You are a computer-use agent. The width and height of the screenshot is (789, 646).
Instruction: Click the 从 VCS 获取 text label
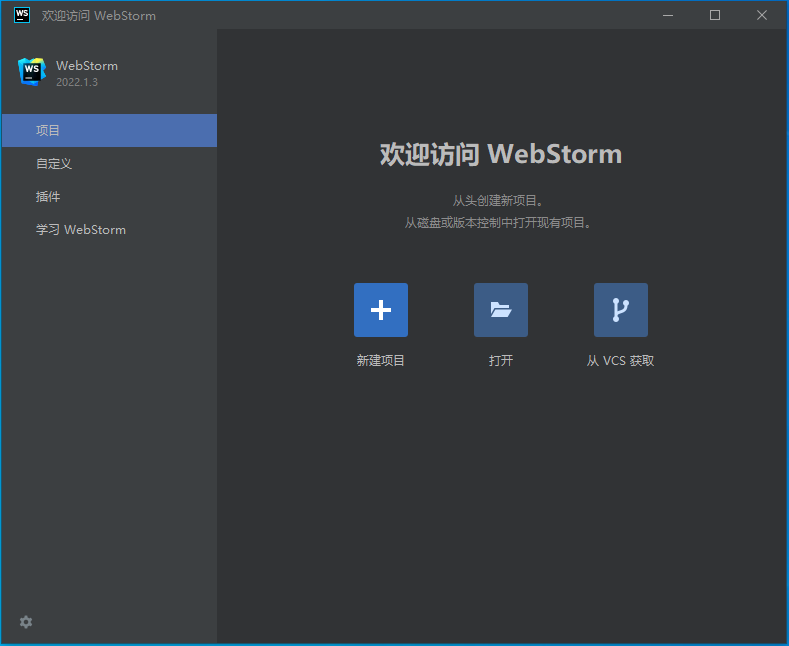point(620,361)
